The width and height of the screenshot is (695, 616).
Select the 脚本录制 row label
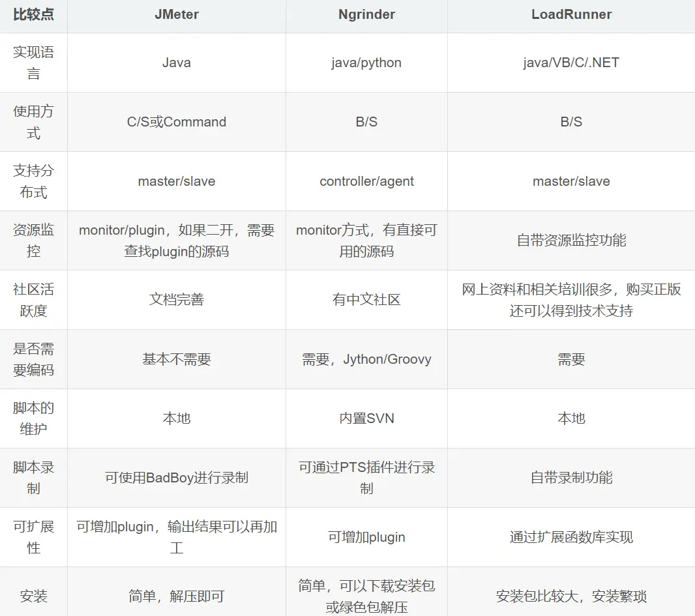pyautogui.click(x=33, y=478)
